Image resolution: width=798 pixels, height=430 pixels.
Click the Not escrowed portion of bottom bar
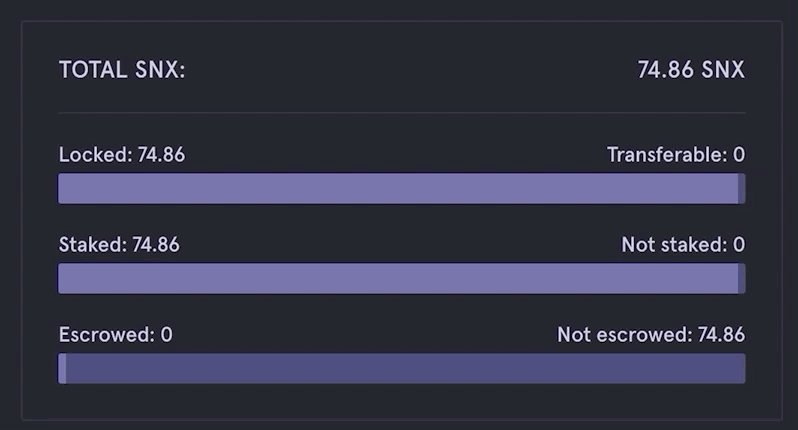tap(406, 368)
